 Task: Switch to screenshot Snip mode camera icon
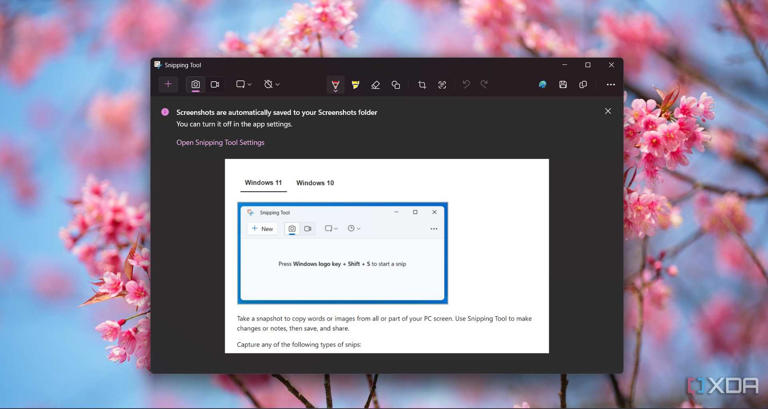(x=195, y=84)
